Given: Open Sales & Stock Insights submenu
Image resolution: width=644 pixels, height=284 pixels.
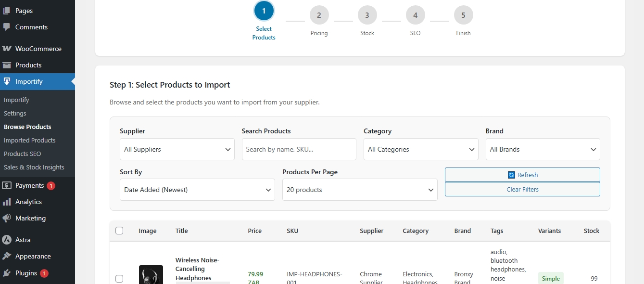Looking at the screenshot, I should tap(34, 167).
